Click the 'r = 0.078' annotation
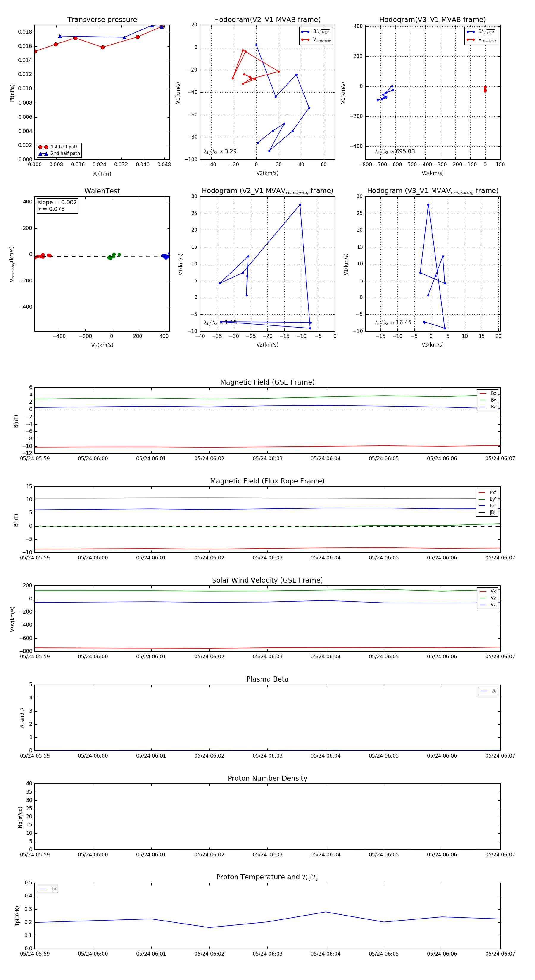 51,209
